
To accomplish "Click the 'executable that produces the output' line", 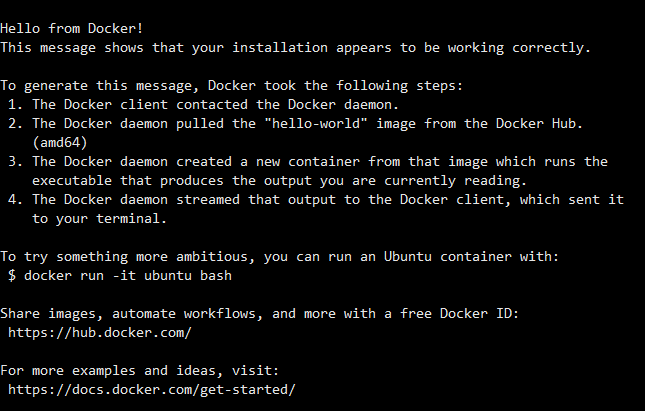I will pos(280,181).
